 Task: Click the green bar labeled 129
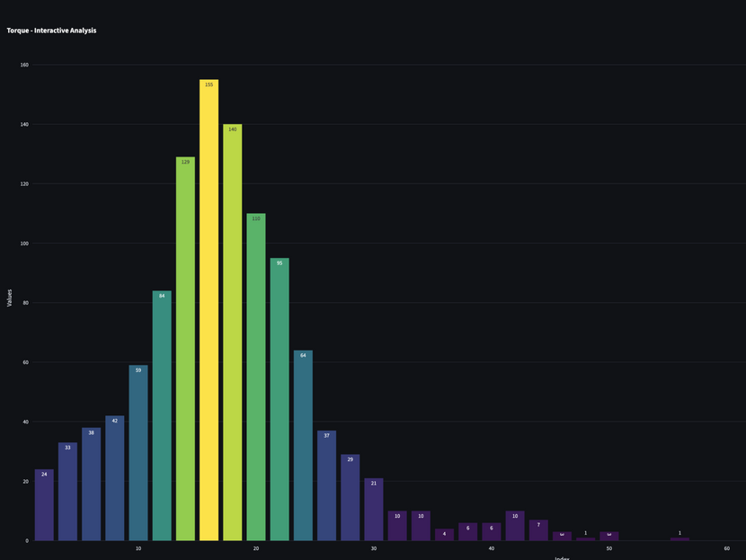click(185, 349)
